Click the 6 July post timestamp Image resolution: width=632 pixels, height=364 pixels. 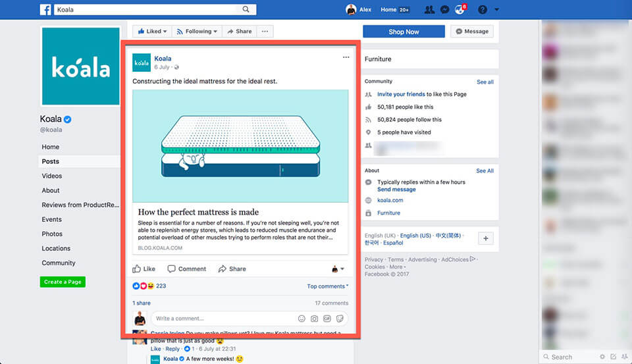[x=162, y=67]
